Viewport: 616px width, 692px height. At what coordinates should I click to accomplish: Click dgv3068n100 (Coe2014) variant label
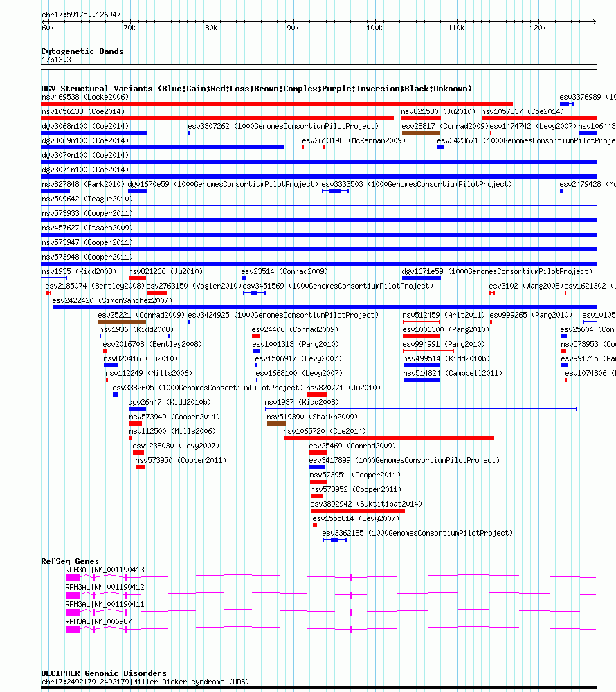pos(85,126)
